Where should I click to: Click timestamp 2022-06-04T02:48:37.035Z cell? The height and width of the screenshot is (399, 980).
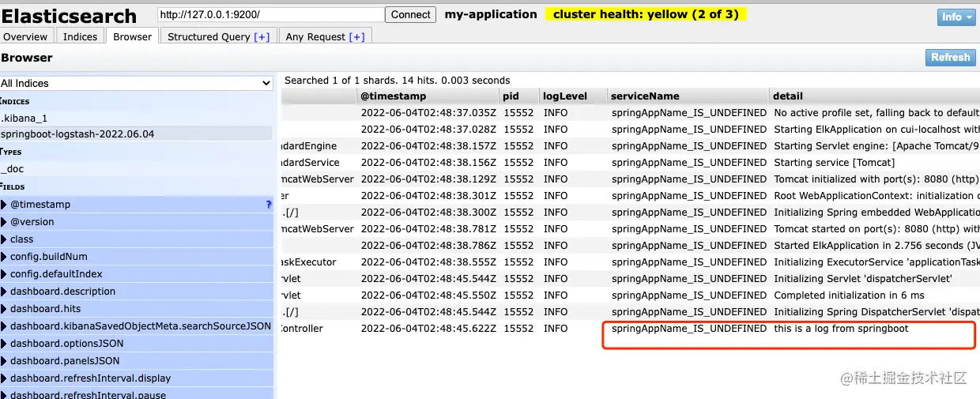click(x=428, y=113)
